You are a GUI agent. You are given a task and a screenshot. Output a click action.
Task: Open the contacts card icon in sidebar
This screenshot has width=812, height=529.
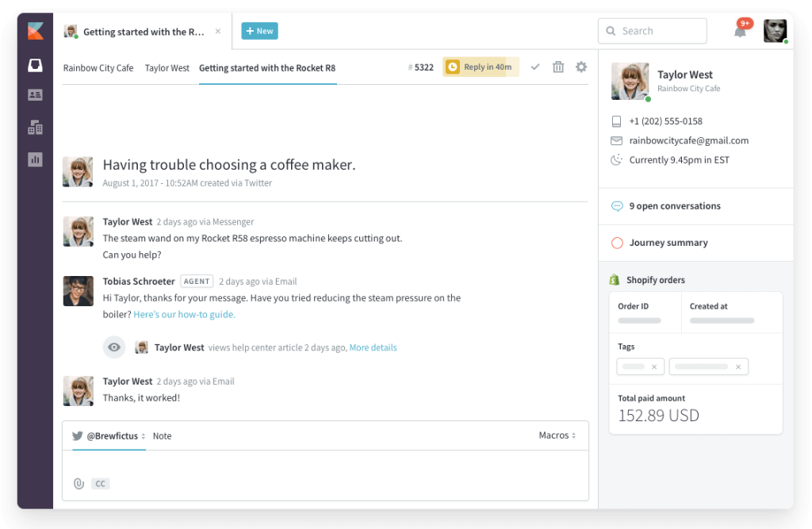point(35,95)
